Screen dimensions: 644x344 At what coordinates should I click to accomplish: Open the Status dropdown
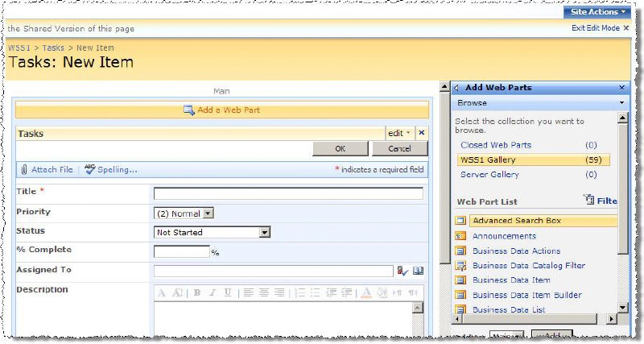265,233
